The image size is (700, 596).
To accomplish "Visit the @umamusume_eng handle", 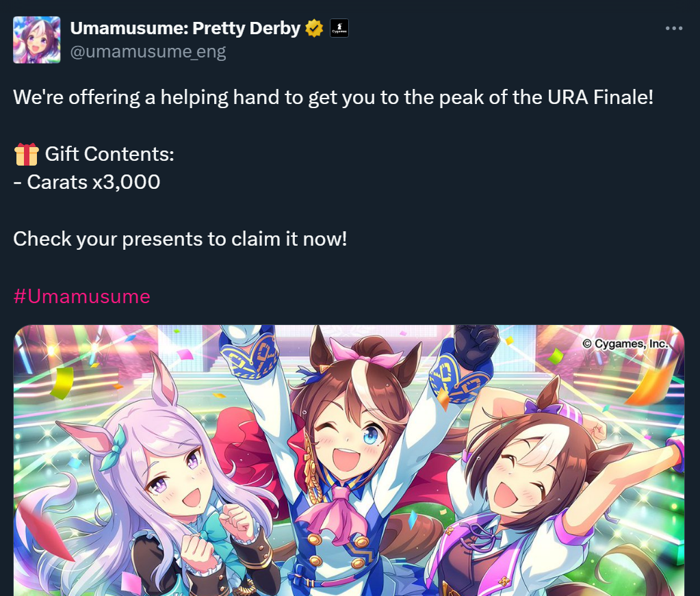I will [x=148, y=52].
